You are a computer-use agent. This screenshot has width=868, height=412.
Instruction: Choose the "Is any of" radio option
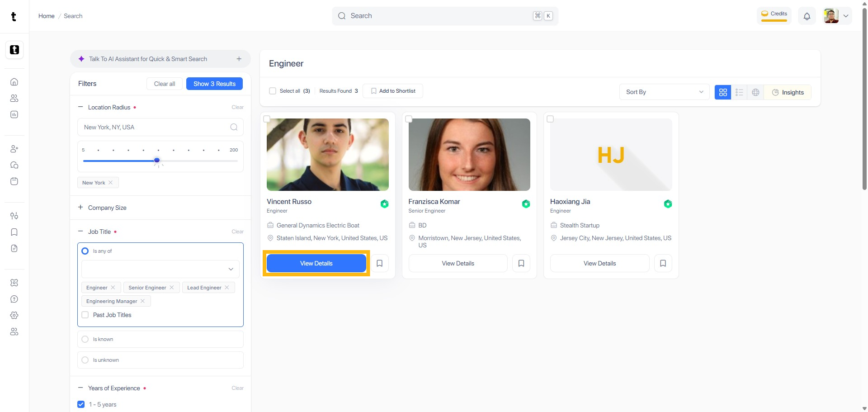click(85, 251)
